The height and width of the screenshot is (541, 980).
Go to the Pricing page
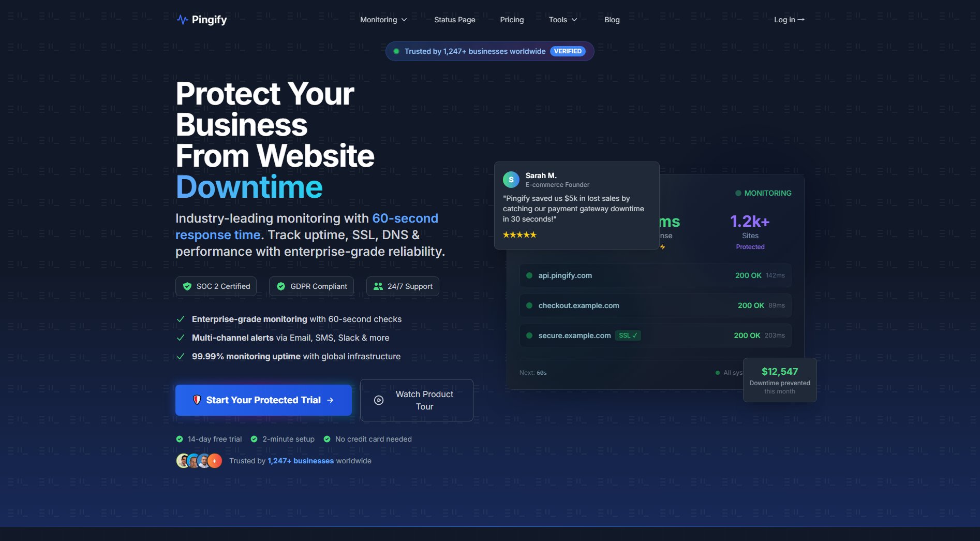point(512,20)
